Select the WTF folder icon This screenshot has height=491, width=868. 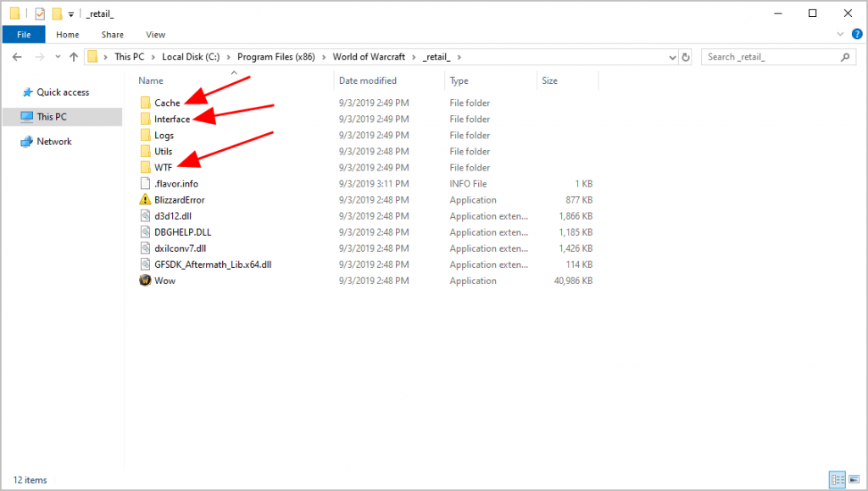pos(145,167)
